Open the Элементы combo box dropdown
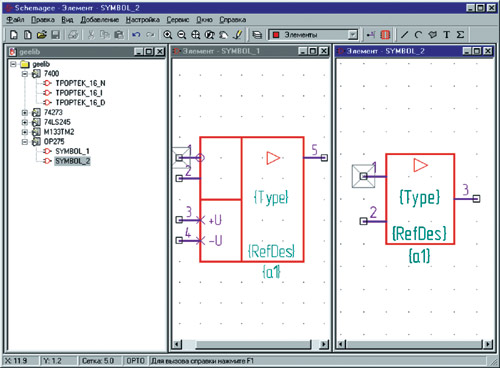500x368 pixels. (x=353, y=35)
